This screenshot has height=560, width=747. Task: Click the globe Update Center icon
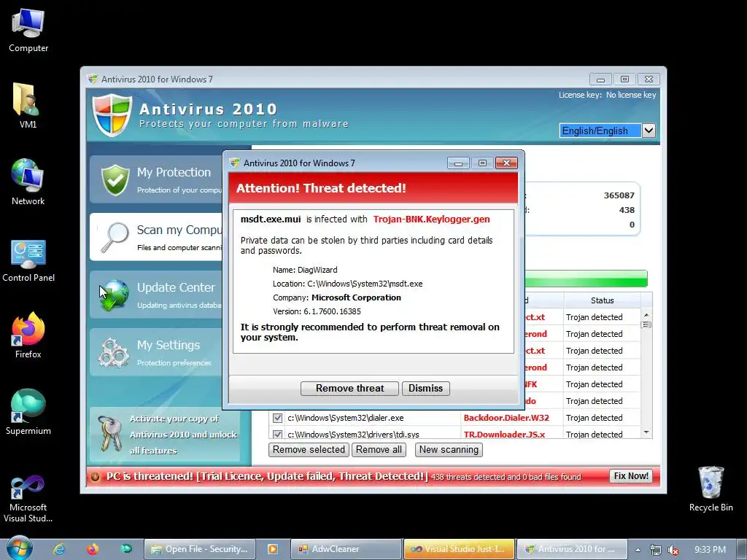[115, 295]
